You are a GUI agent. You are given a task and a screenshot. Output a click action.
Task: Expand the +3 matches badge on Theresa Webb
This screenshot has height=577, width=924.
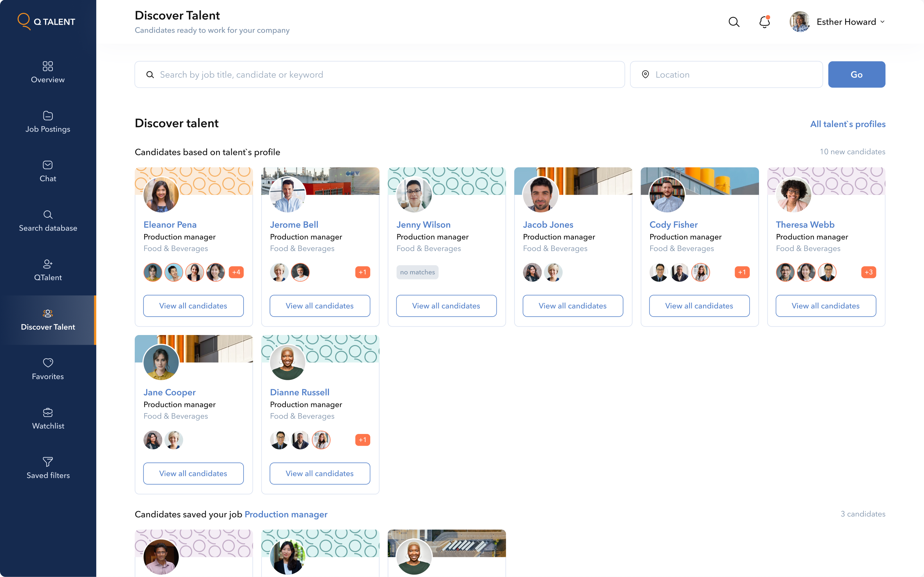(868, 272)
